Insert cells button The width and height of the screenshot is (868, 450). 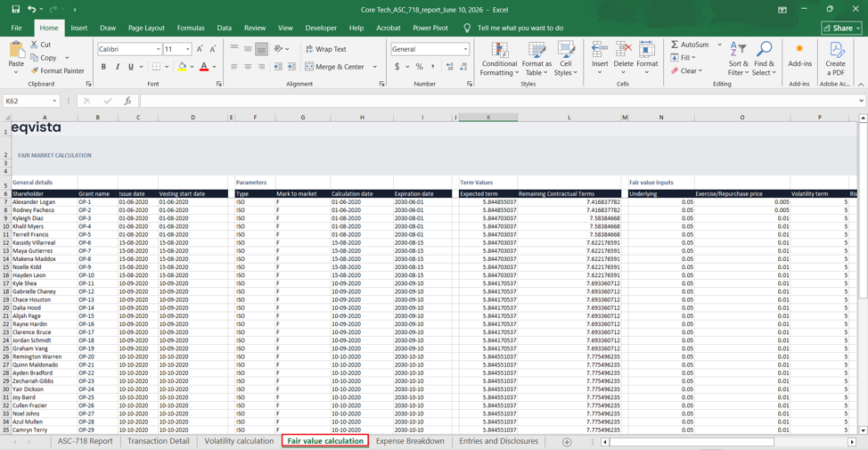click(x=600, y=59)
